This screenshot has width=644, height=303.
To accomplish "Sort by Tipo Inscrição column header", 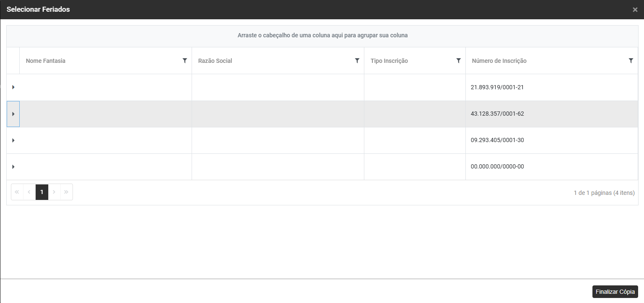I will 389,61.
